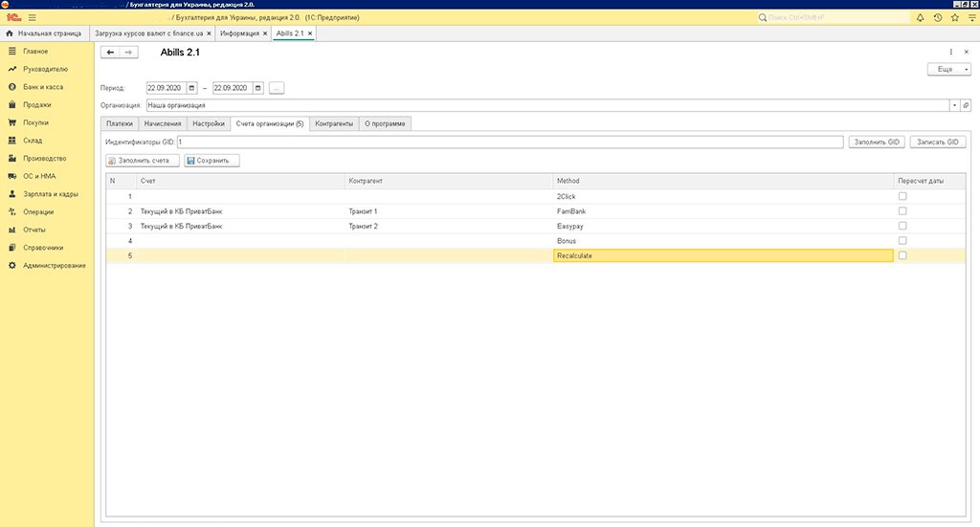The height and width of the screenshot is (527, 980).
Task: Open the notifications bell icon
Action: [921, 17]
